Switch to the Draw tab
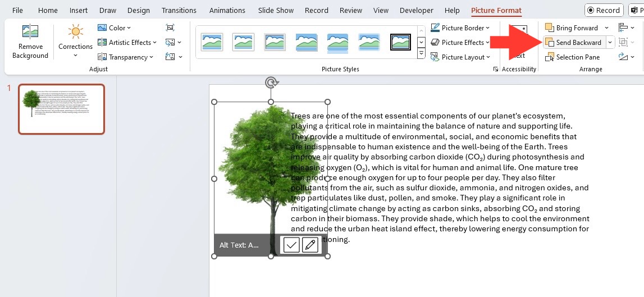Image resolution: width=644 pixels, height=297 pixels. coord(108,10)
